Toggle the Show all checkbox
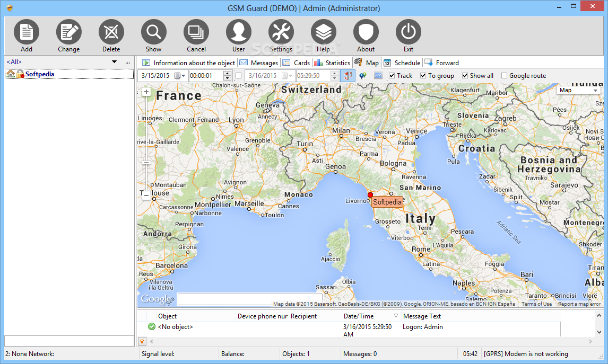 [x=465, y=76]
